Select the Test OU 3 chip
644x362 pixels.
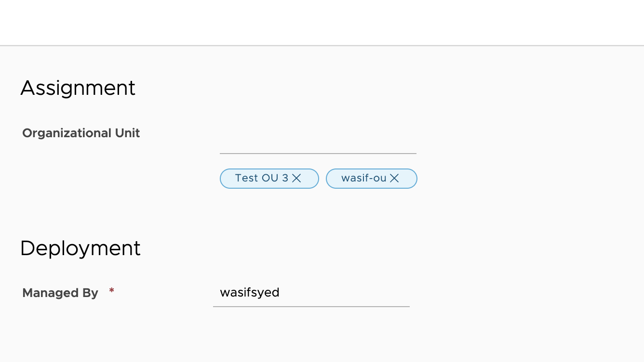(x=263, y=178)
